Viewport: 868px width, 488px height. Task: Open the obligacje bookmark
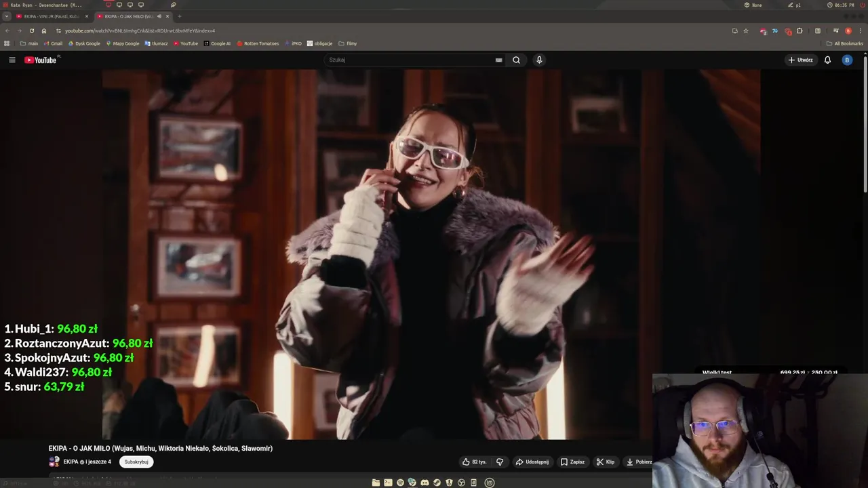(x=319, y=43)
